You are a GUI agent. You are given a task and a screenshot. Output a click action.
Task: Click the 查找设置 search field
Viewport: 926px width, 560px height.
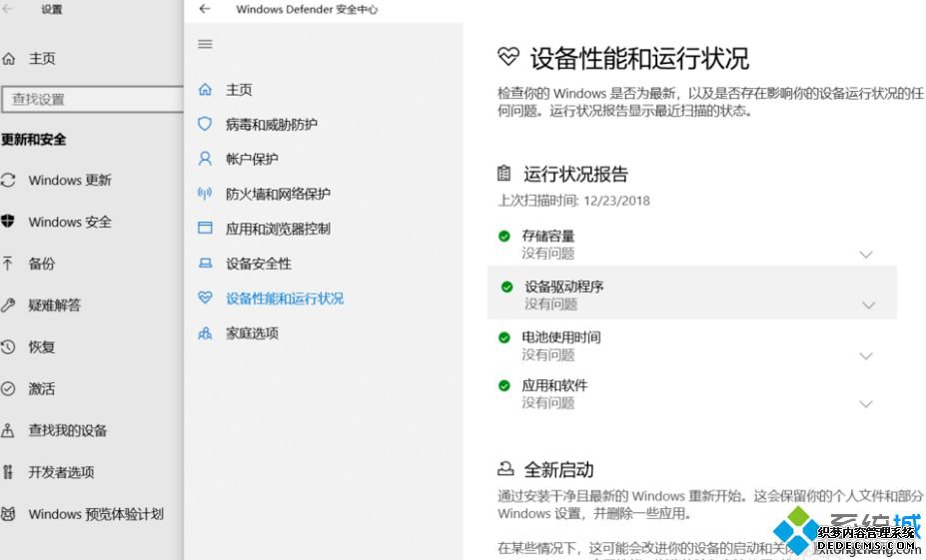click(x=93, y=99)
